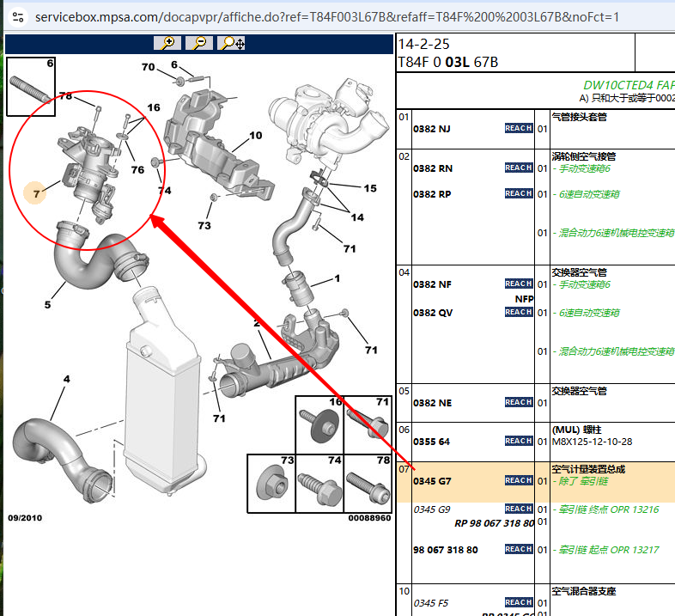Viewport: 675px width, 616px height.
Task: Click the REACH badge next to 0382 NJ
Action: click(x=518, y=128)
